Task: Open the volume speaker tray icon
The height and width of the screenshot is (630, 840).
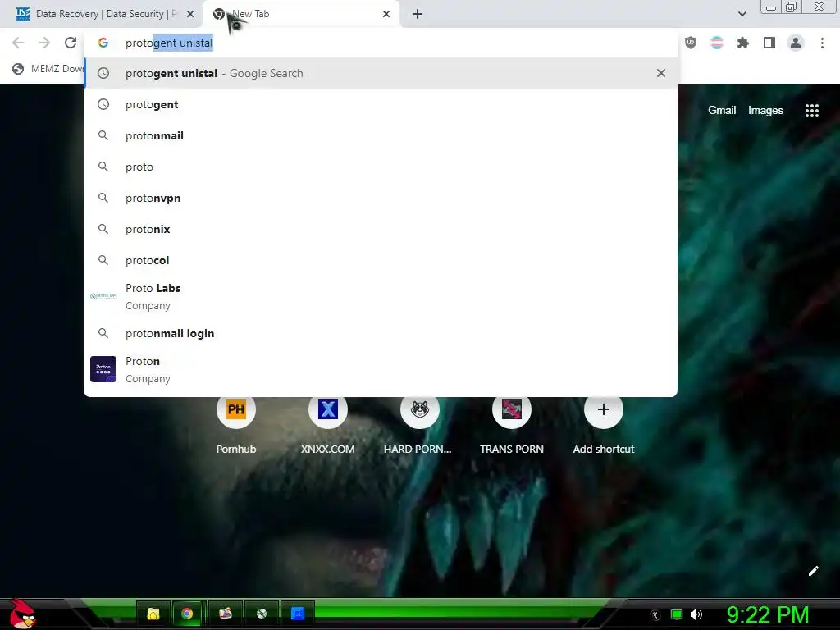Action: (x=696, y=614)
